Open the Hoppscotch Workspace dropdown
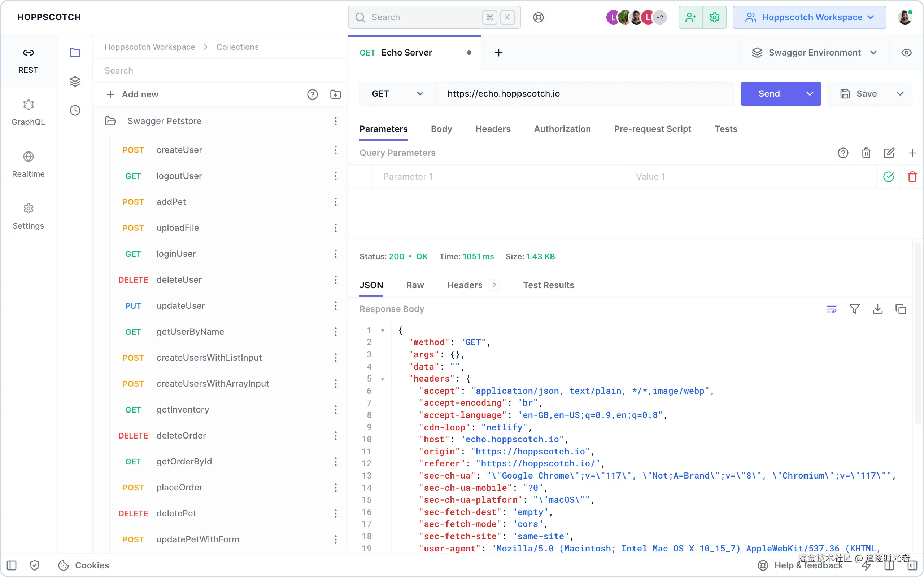 (x=809, y=17)
